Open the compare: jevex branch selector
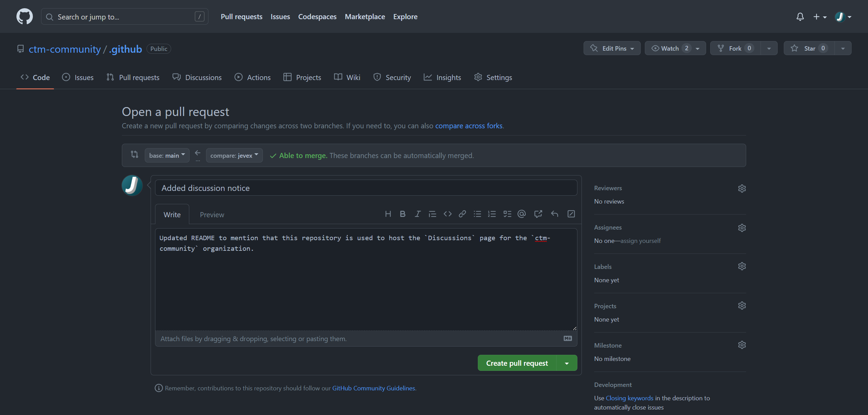The image size is (868, 415). point(234,155)
